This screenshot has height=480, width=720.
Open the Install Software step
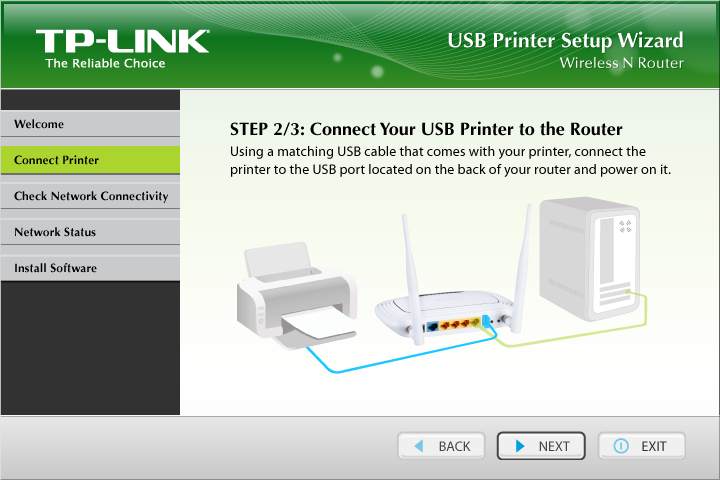pyautogui.click(x=90, y=268)
